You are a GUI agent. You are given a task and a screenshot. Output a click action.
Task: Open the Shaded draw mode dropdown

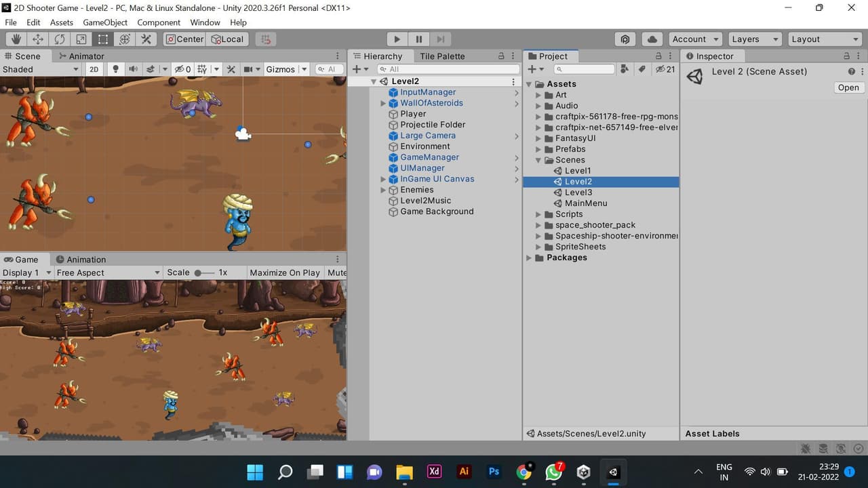pyautogui.click(x=41, y=69)
